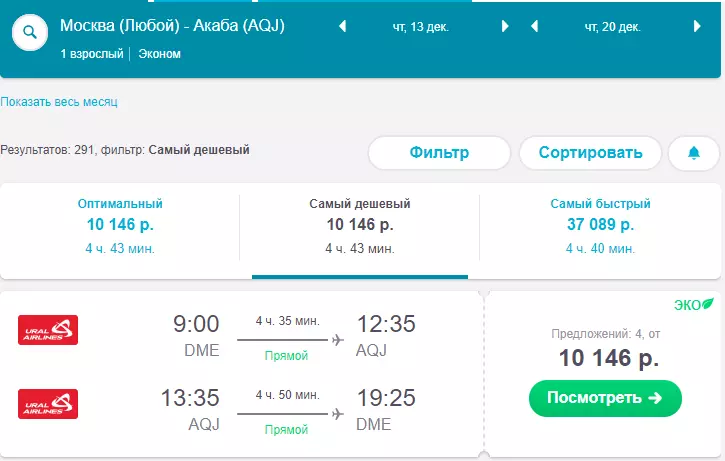
Task: Click the чт, 13 дек. departure date
Action: [421, 27]
